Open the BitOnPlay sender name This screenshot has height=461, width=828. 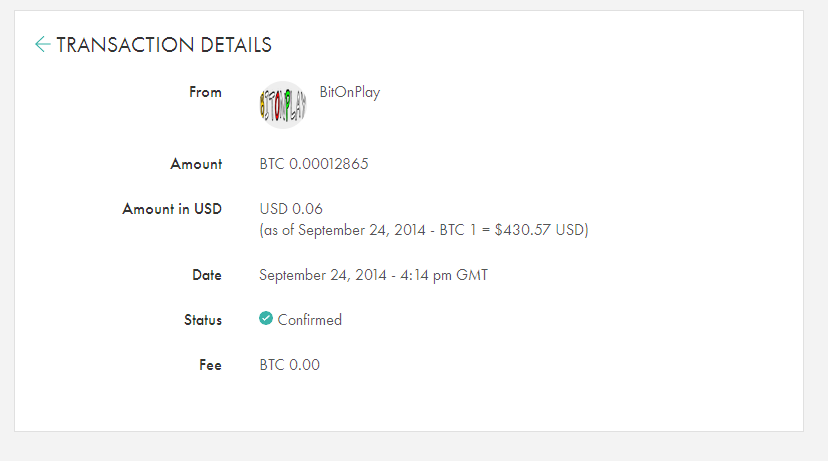tap(349, 92)
